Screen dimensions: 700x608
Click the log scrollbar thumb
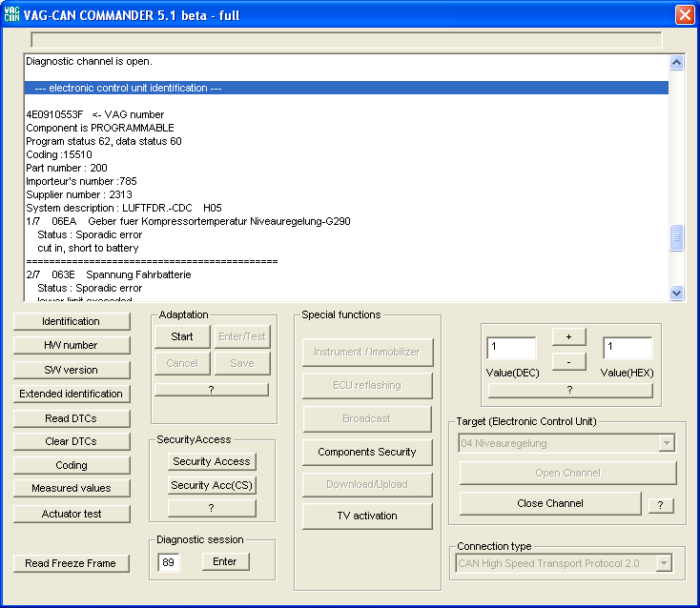coord(677,237)
